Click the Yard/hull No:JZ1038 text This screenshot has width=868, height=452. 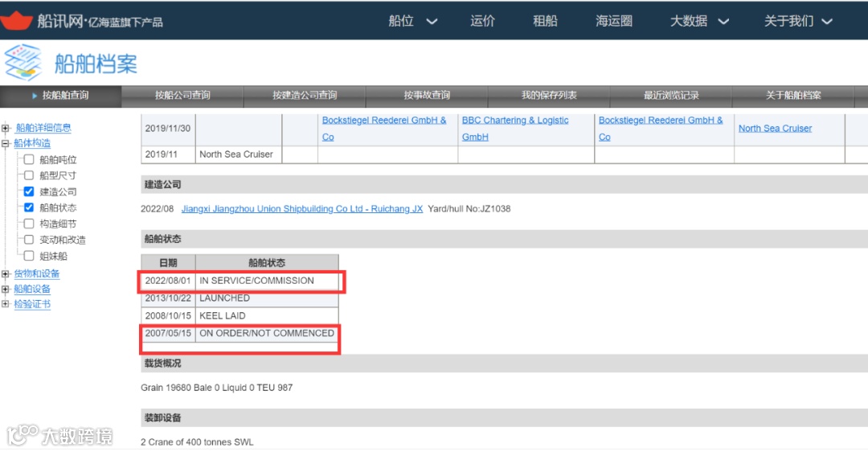coord(469,209)
